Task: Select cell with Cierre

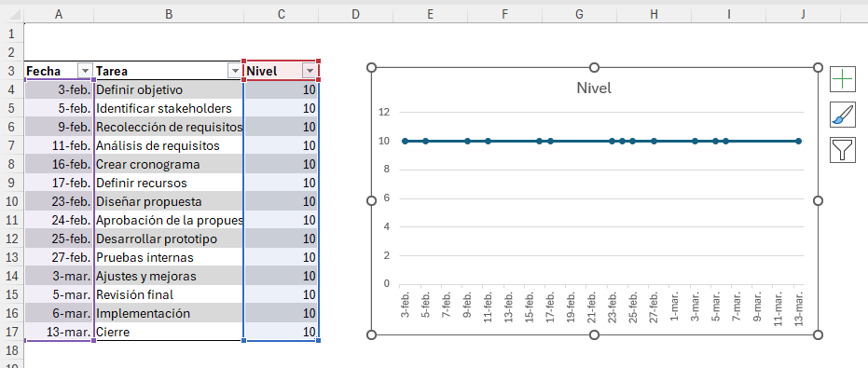Action: [169, 332]
